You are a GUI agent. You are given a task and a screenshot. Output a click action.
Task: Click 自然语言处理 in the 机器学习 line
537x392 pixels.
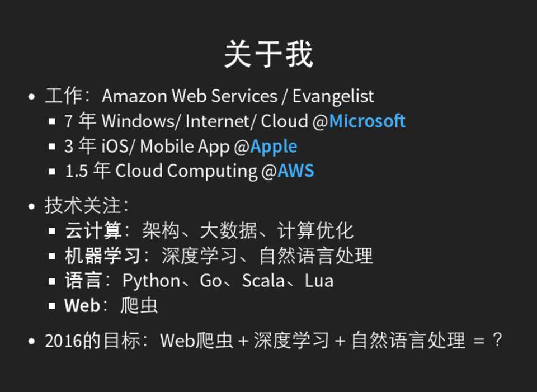(x=316, y=256)
